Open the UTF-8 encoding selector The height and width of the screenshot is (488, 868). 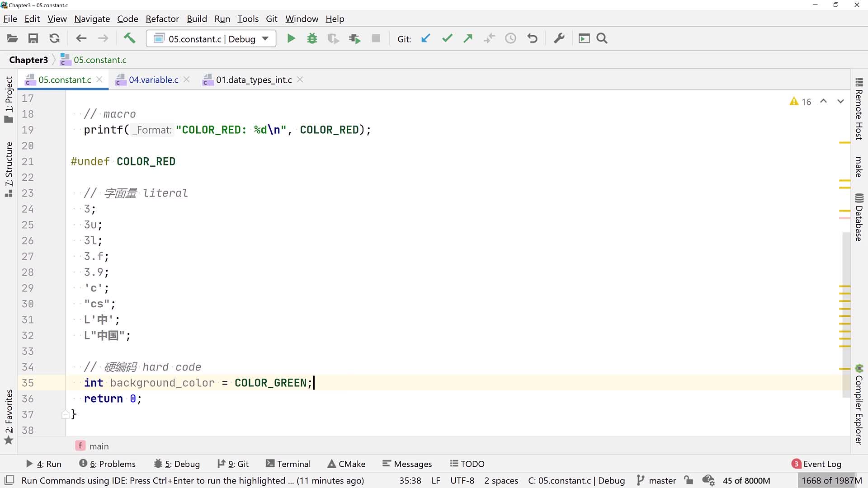click(462, 480)
